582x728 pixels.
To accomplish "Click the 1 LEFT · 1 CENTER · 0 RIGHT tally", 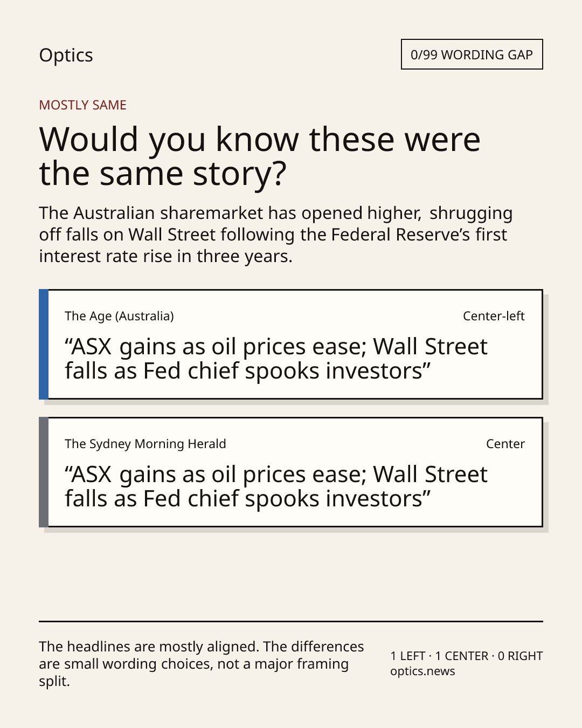I will (467, 656).
